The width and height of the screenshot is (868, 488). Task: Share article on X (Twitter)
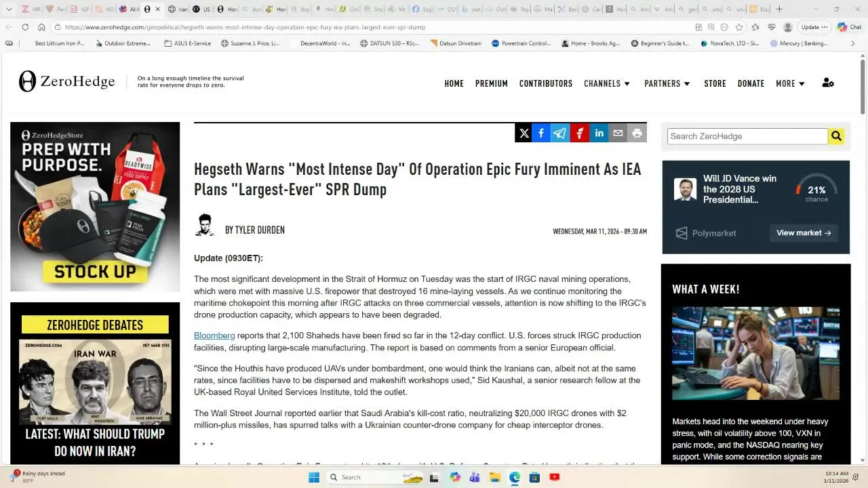(524, 134)
